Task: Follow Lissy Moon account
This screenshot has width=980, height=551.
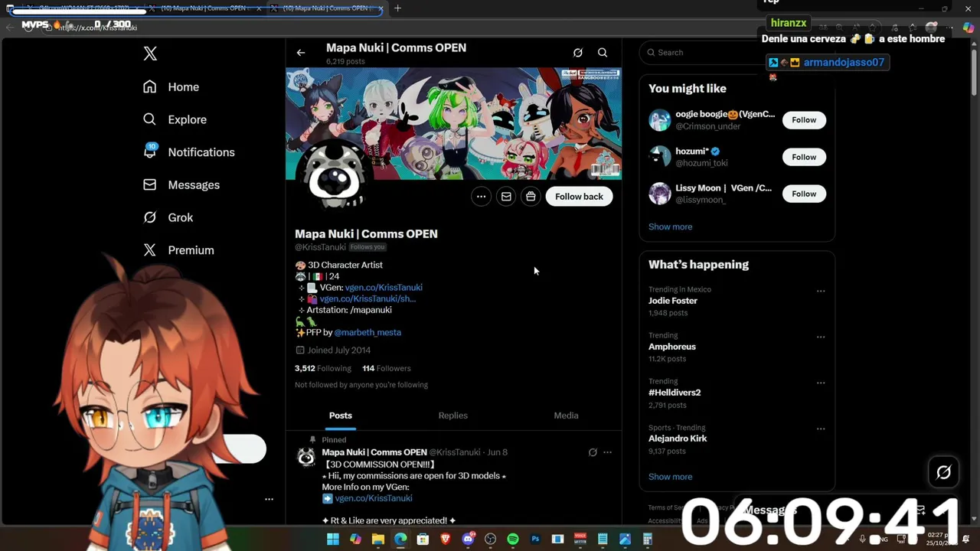Action: 804,194
